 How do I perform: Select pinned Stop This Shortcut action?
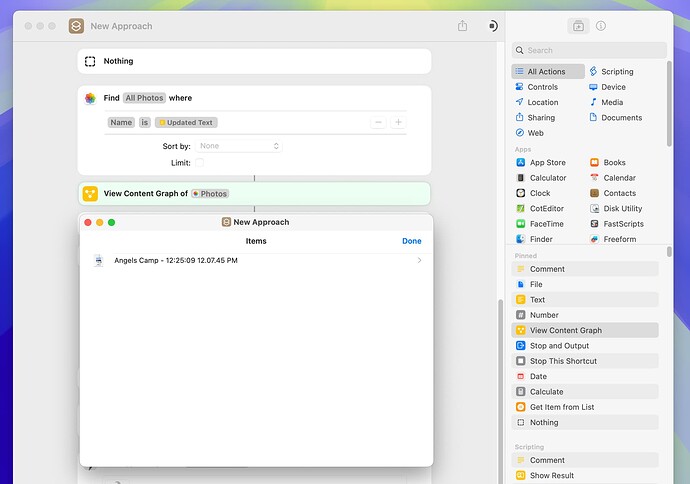(585, 361)
